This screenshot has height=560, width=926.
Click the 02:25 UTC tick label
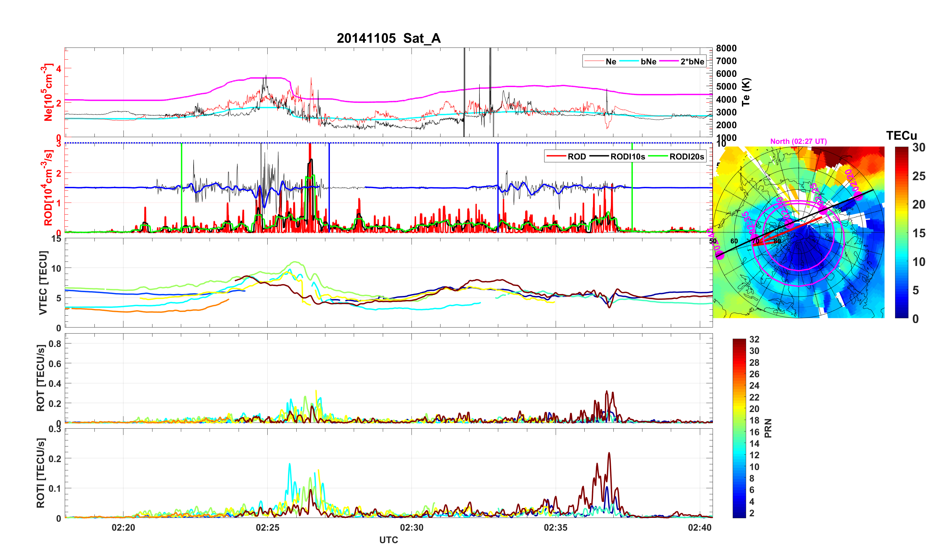tap(267, 528)
